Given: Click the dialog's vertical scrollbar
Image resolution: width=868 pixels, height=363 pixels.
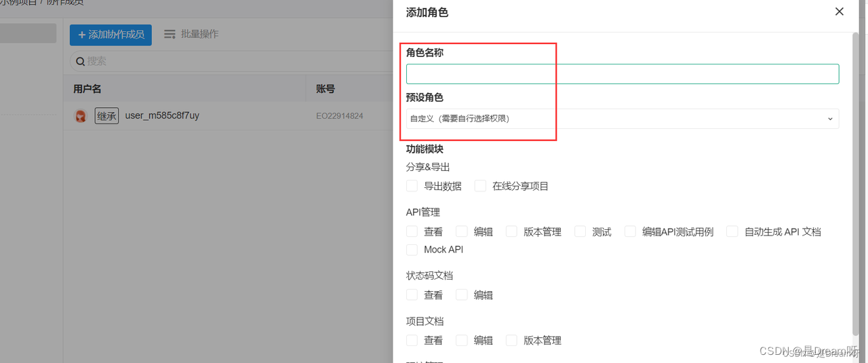Looking at the screenshot, I should point(856,183).
